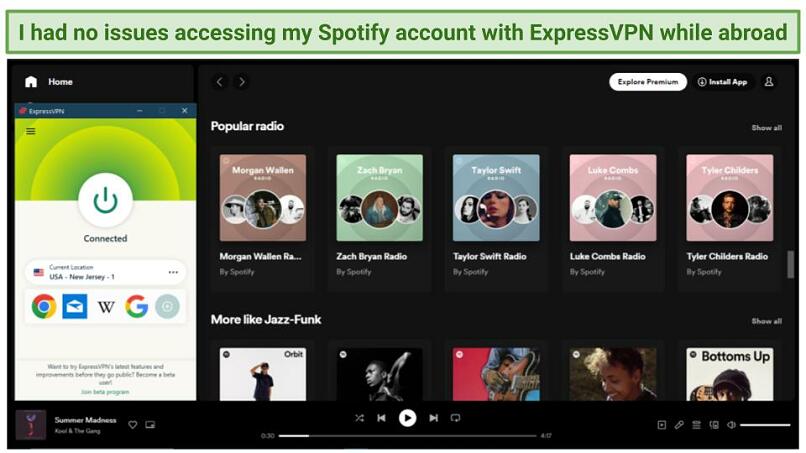Mute with the volume speaker icon

click(x=731, y=425)
